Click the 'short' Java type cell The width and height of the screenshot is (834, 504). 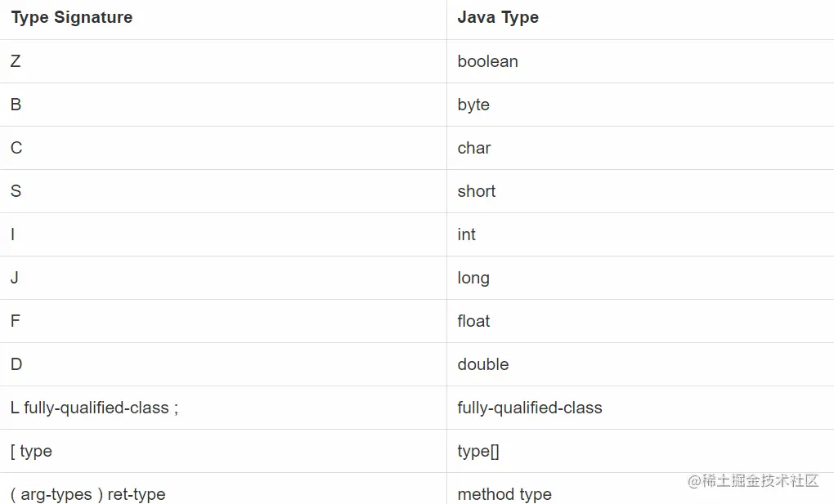tap(477, 191)
